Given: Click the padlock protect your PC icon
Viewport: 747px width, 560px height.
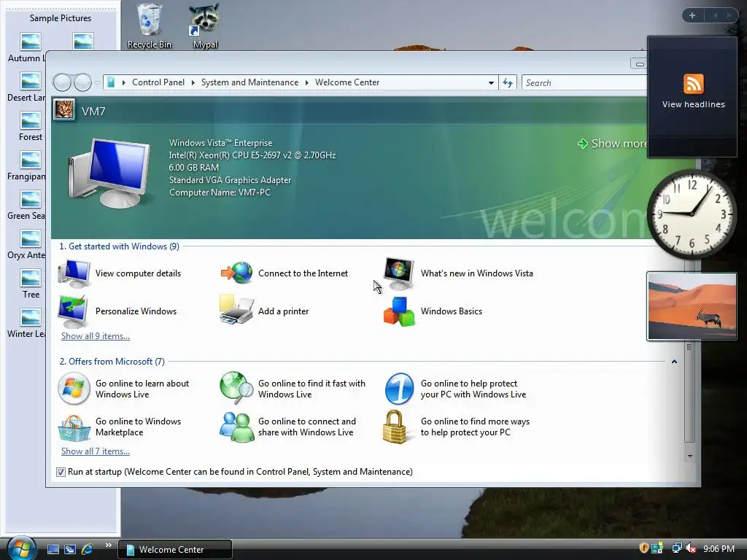Looking at the screenshot, I should [x=395, y=427].
